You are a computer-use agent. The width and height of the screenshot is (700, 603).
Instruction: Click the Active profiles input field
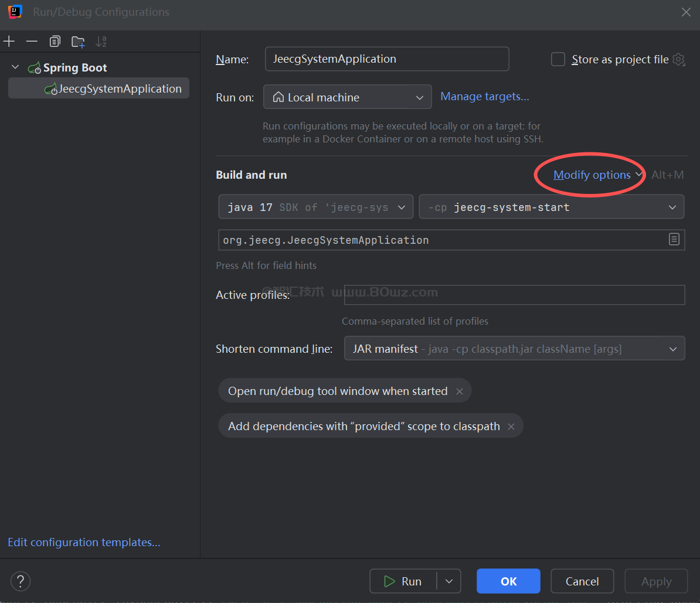click(514, 295)
